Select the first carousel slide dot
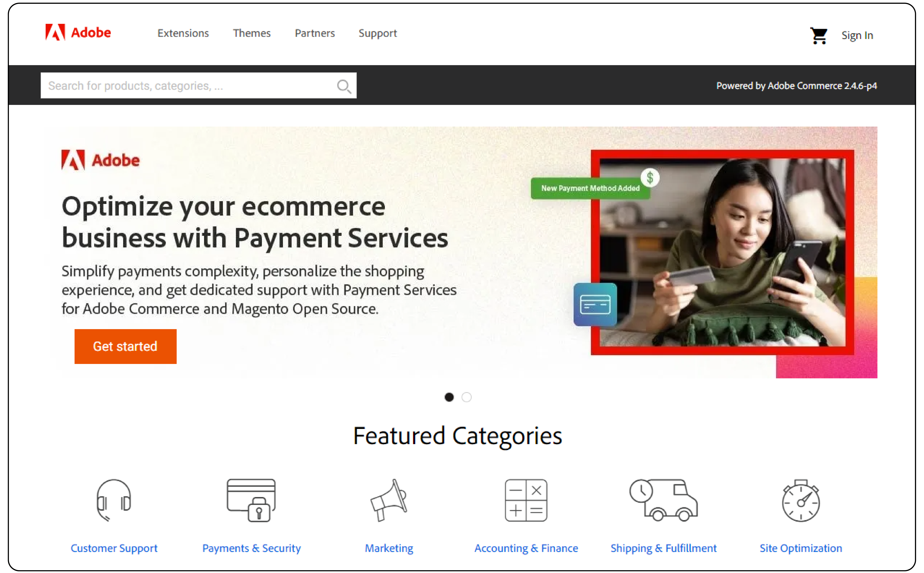924x573 pixels. 449,397
